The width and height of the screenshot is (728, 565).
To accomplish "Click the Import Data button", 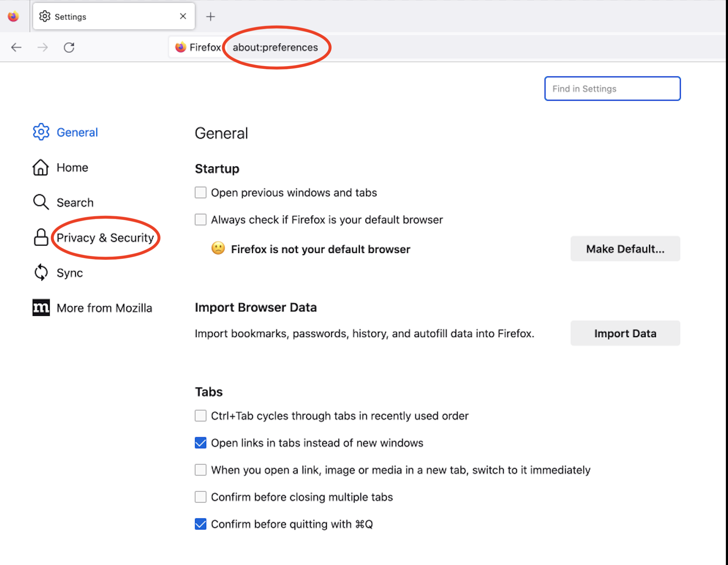I will [x=625, y=333].
